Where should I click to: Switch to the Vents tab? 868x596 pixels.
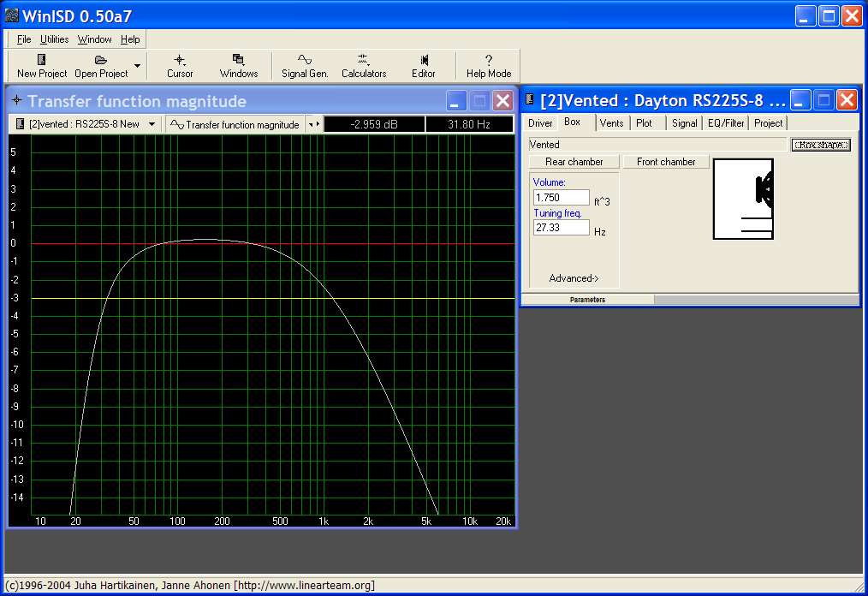[x=612, y=123]
